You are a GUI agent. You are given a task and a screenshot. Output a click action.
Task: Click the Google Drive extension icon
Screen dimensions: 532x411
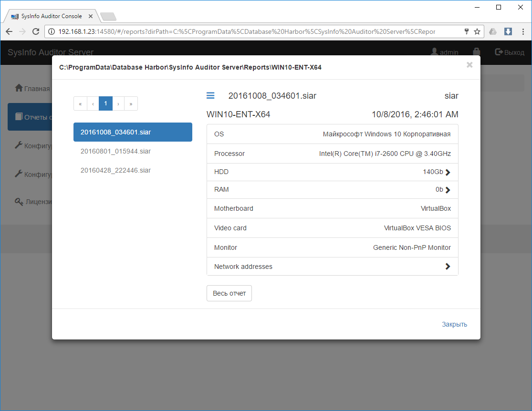pos(493,31)
